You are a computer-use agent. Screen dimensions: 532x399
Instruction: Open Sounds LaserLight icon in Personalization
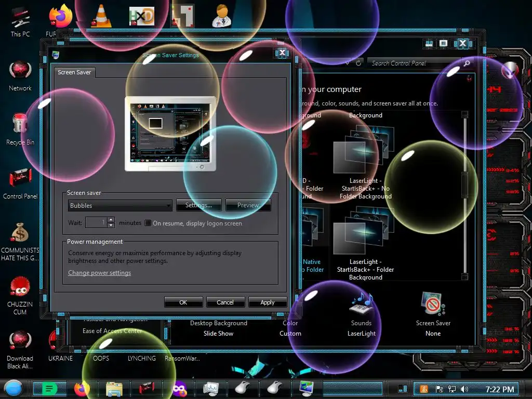tap(362, 314)
